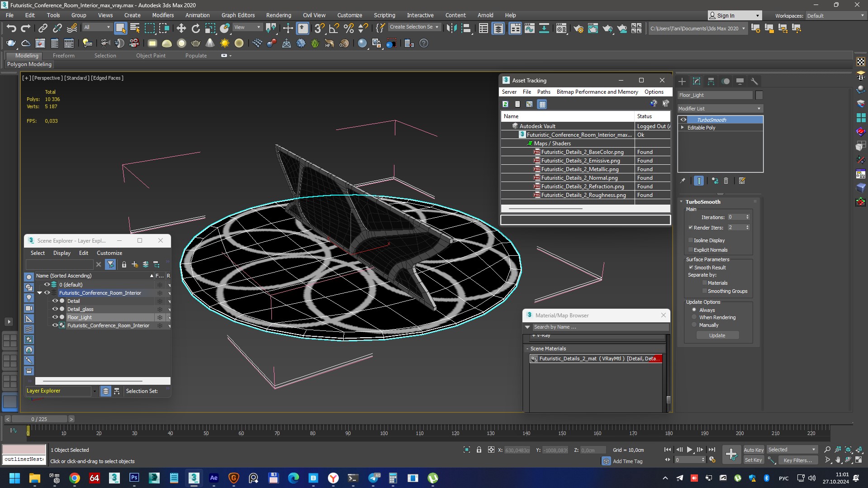The height and width of the screenshot is (488, 868).
Task: Open the Hierarchy command panel tab
Action: tap(711, 81)
